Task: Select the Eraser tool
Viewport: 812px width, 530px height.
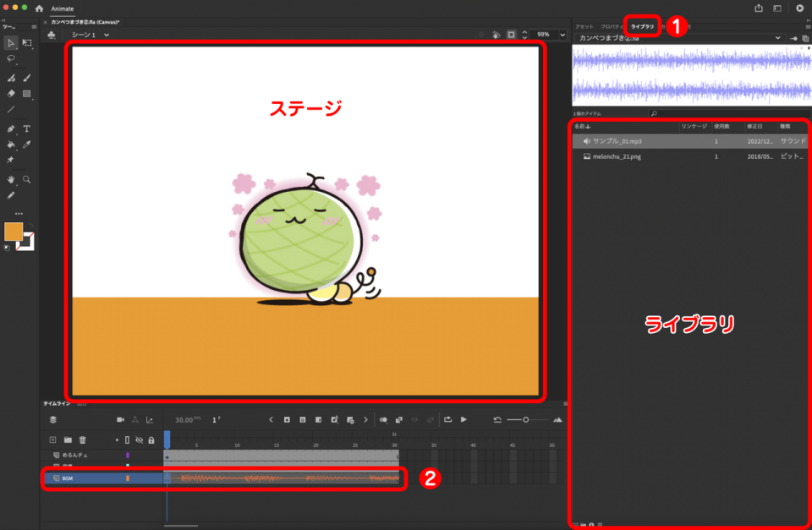Action: click(11, 94)
